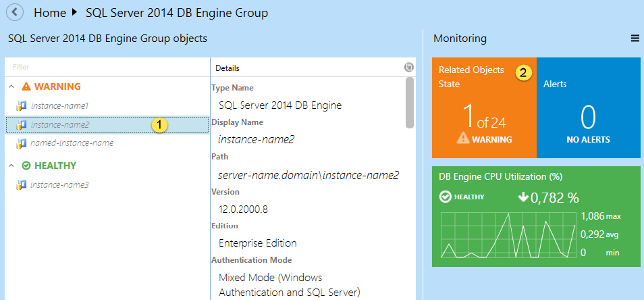Viewport: 644px width, 300px height.
Task: Click the database icon beside named-instance-name
Action: tap(22, 143)
